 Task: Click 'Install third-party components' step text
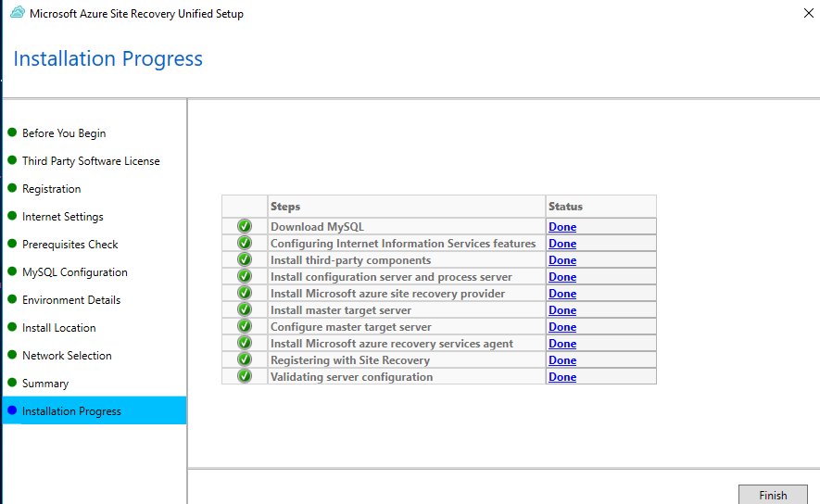click(350, 260)
